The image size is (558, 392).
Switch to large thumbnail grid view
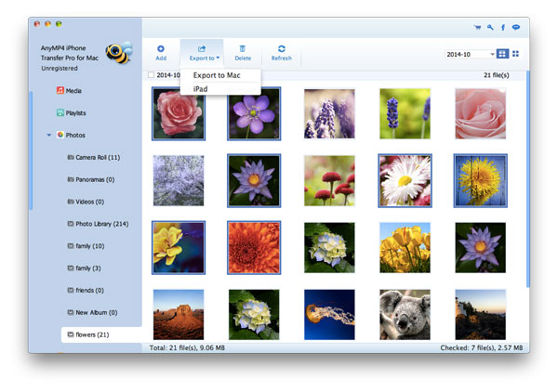[x=503, y=54]
